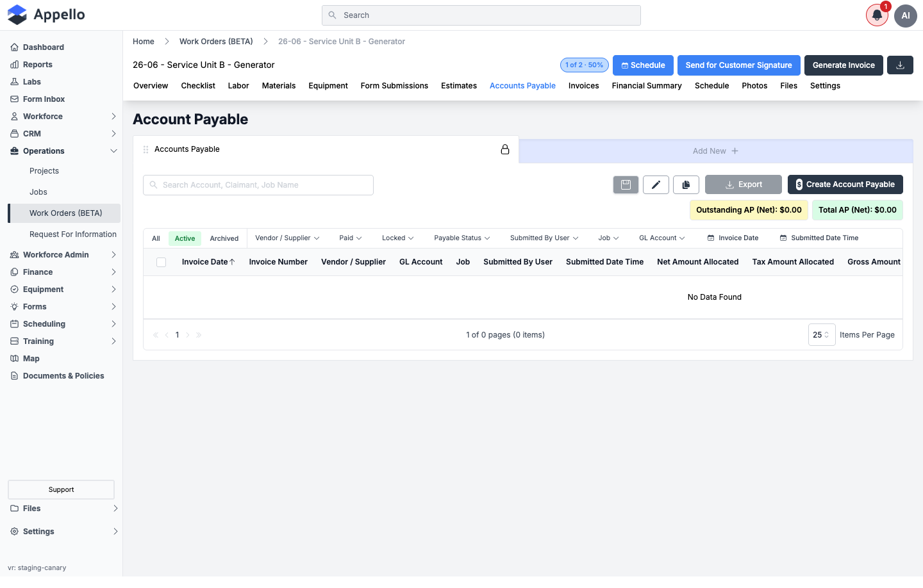The height and width of the screenshot is (588, 923).
Task: Click Send for Customer Signature
Action: click(739, 65)
